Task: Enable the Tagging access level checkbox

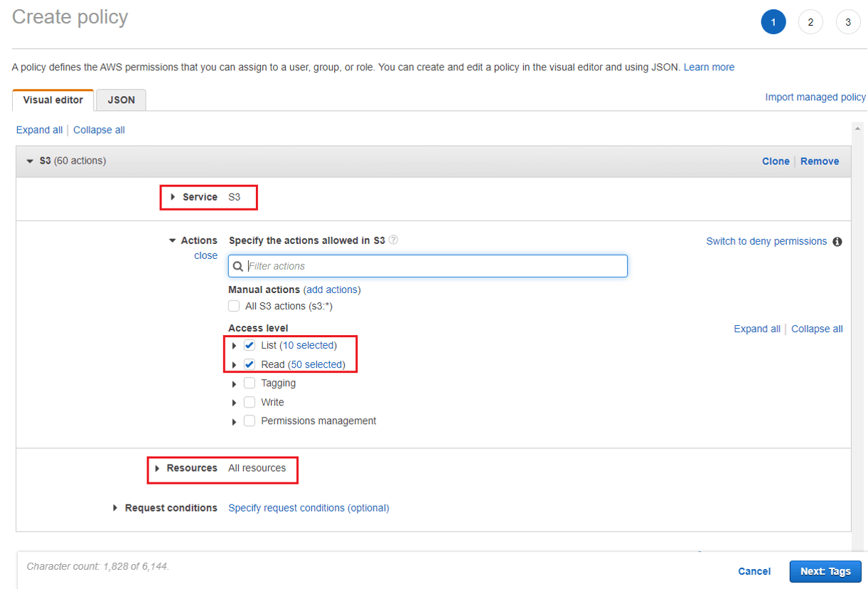Action: click(250, 383)
